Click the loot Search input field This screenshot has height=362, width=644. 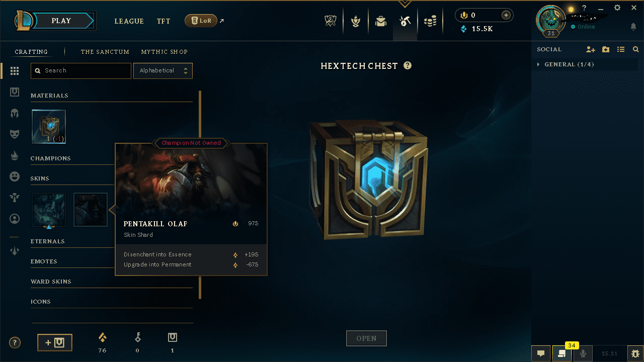pyautogui.click(x=81, y=71)
